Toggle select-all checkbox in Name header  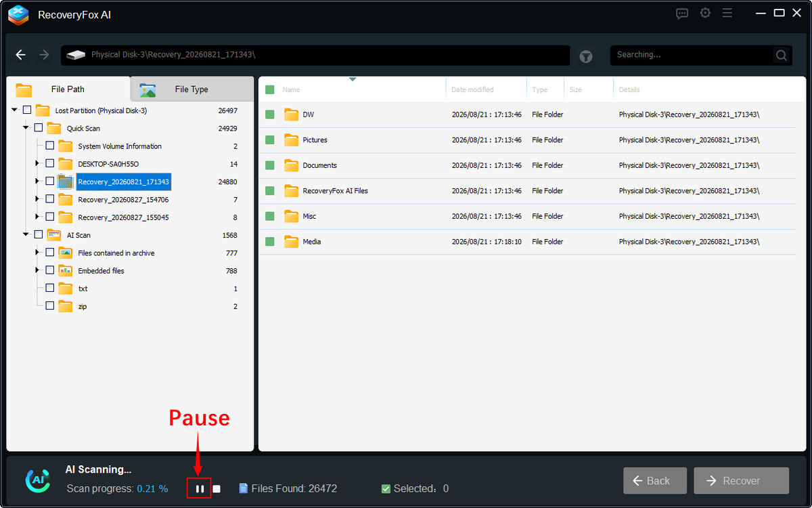pos(270,89)
